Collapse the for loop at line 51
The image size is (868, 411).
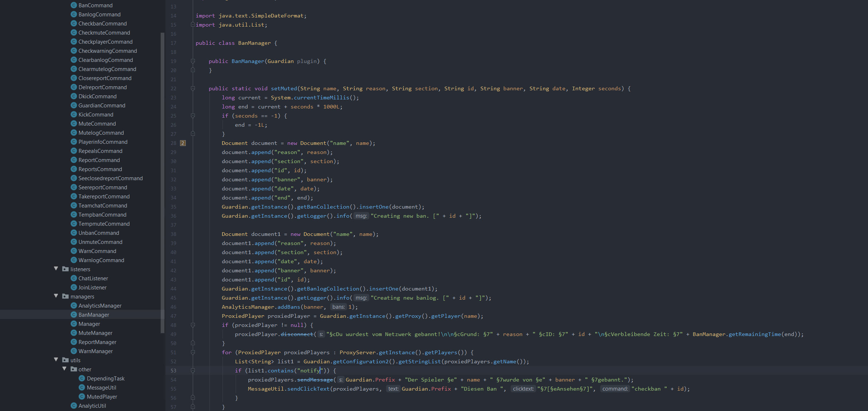click(192, 352)
